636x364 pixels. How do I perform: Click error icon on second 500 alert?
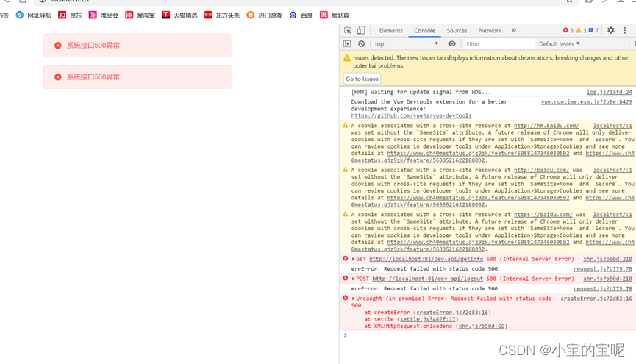pos(58,77)
